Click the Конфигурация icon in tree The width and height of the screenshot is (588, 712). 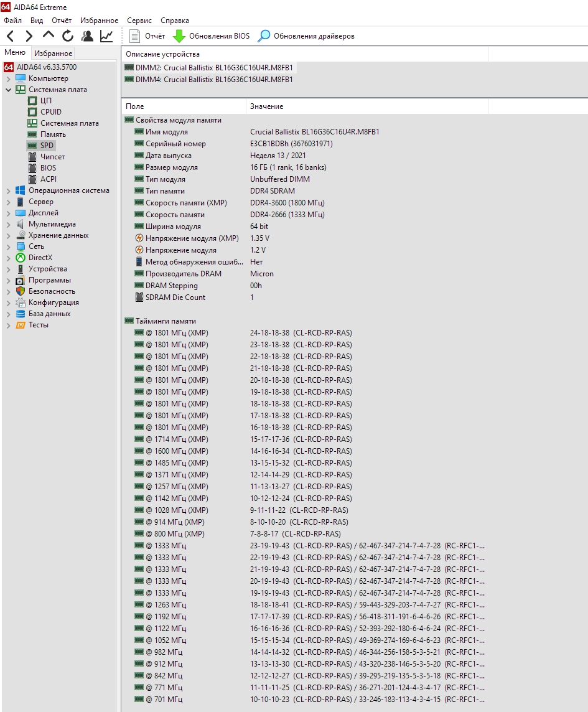tap(21, 302)
